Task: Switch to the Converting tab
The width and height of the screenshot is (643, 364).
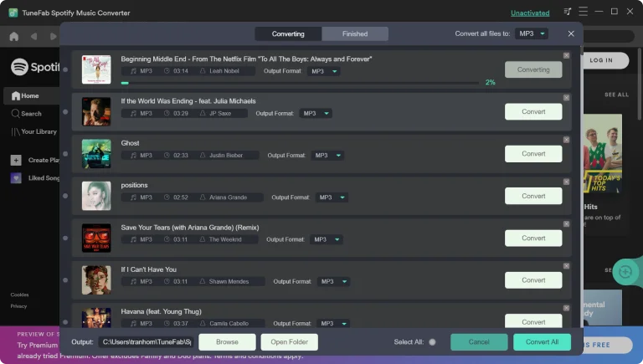Action: (288, 33)
